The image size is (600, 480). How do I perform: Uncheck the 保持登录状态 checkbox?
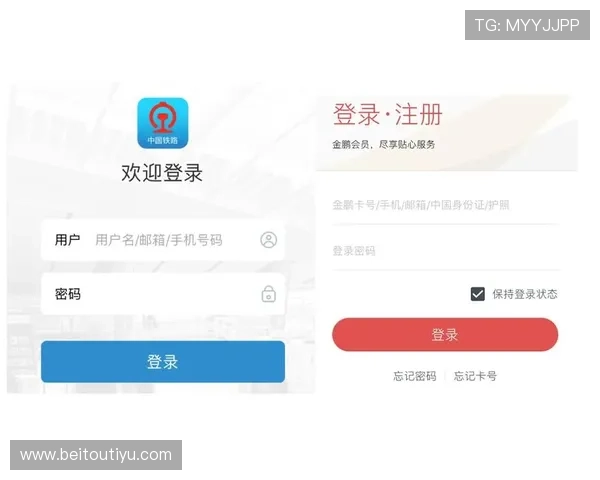[x=478, y=294]
